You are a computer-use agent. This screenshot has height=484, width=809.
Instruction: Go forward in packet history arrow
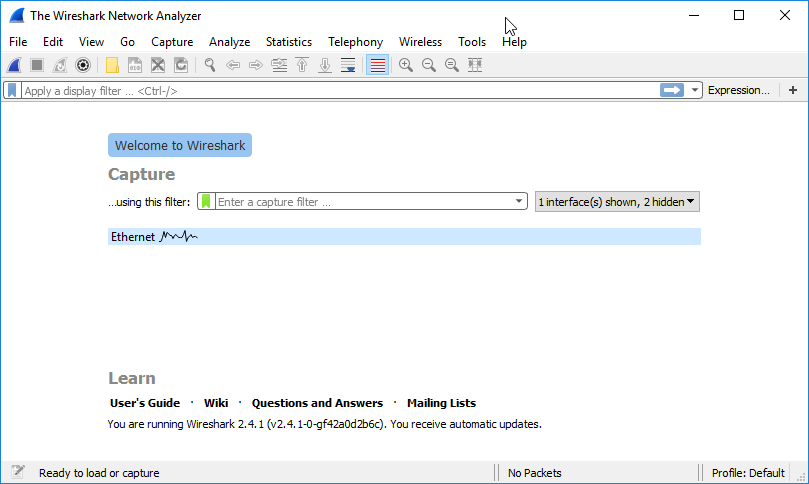[256, 65]
